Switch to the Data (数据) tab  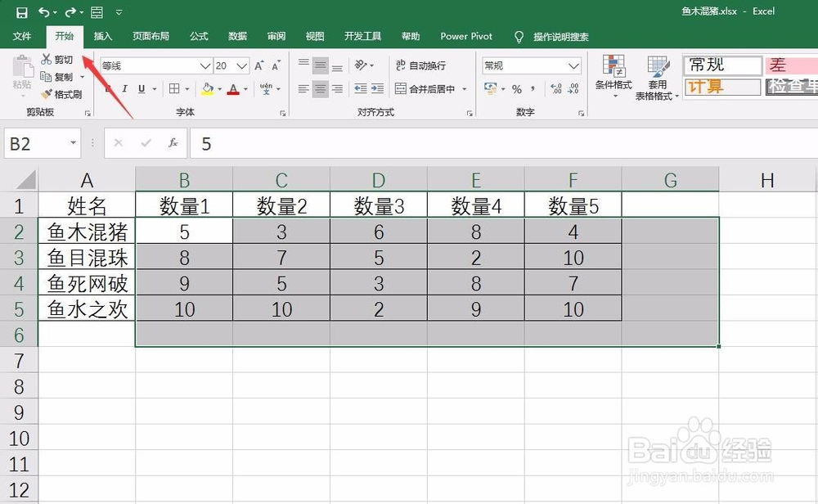click(237, 36)
